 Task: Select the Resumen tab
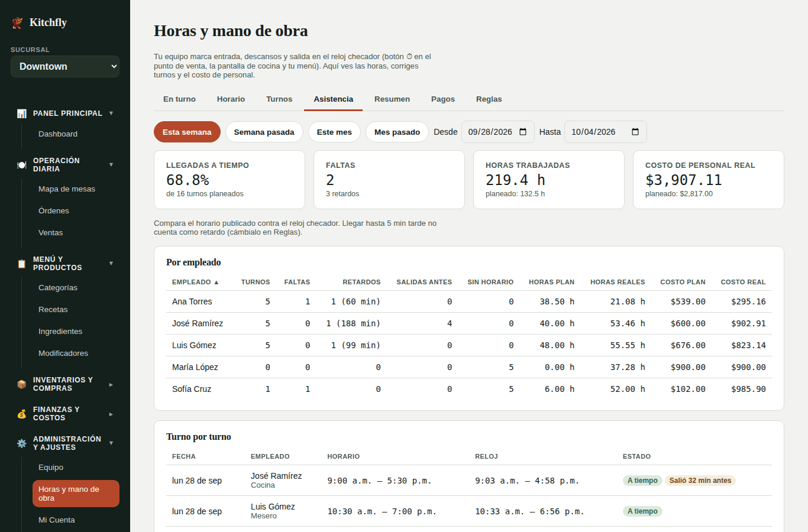(x=392, y=99)
